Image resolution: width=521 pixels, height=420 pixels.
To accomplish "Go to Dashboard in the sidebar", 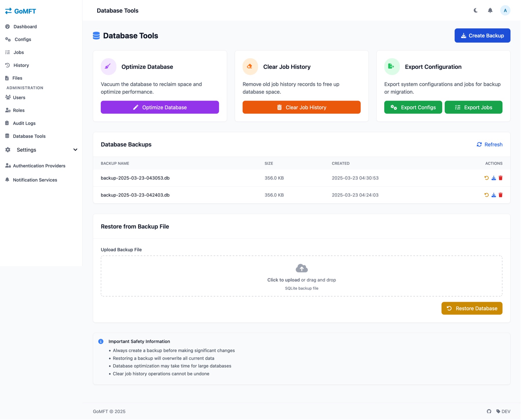I will click(x=21, y=27).
